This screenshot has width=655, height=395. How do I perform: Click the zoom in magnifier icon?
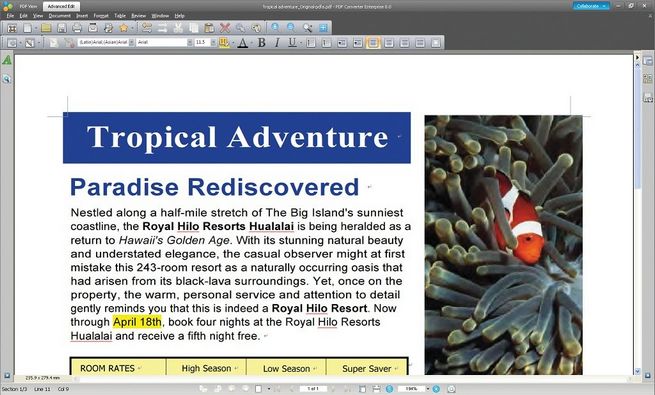pos(275,28)
